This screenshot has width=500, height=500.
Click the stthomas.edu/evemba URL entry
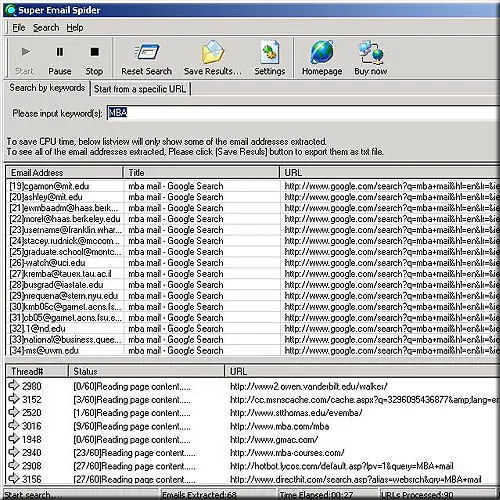click(296, 413)
